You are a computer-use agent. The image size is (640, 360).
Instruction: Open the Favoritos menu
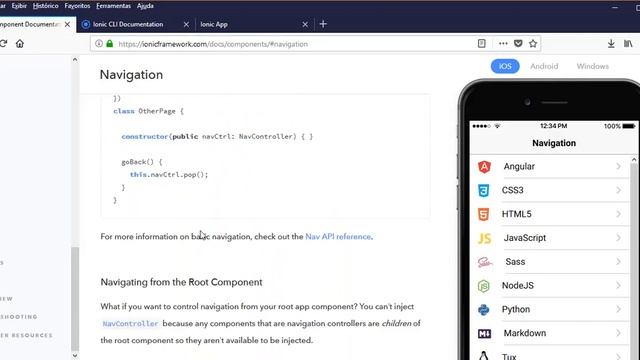[77, 6]
